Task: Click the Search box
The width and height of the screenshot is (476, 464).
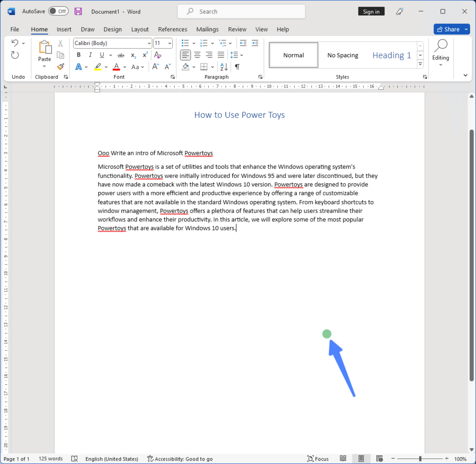Action: pos(241,11)
